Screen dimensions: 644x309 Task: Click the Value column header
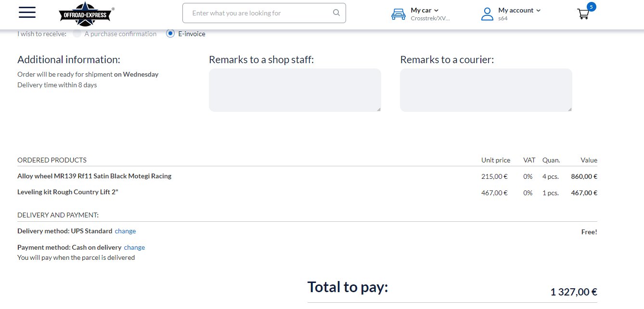[x=589, y=160]
